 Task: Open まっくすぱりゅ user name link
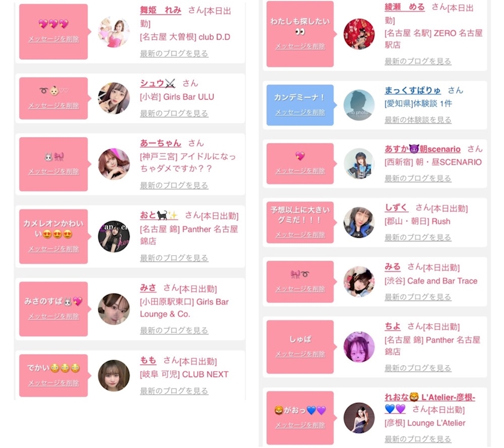(x=413, y=90)
